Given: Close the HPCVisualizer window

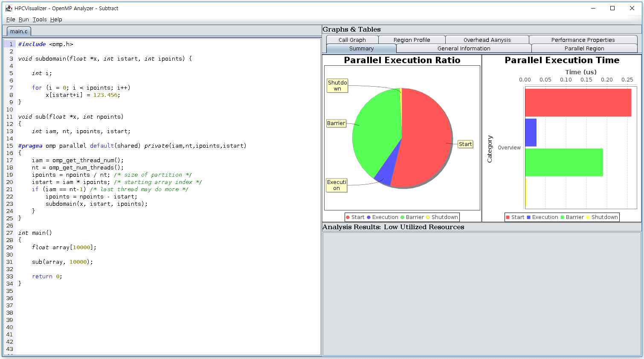Looking at the screenshot, I should pyautogui.click(x=632, y=8).
